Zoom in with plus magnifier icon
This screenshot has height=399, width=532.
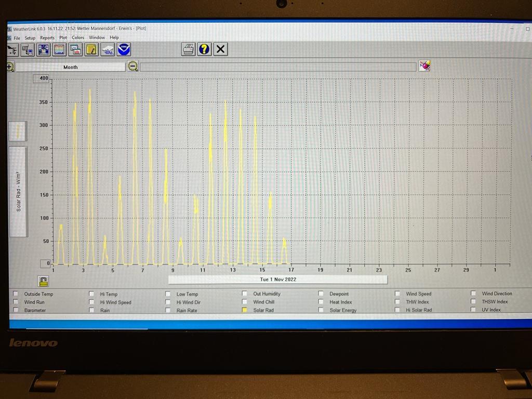[x=10, y=67]
